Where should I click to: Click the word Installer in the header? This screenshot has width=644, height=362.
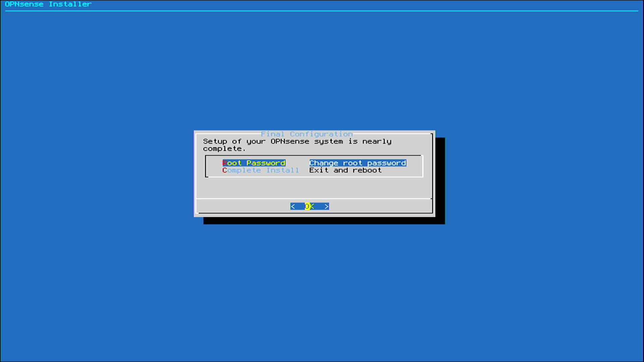tap(70, 4)
